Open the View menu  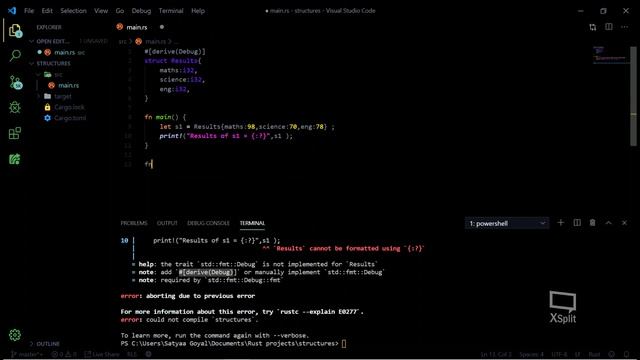pyautogui.click(x=101, y=11)
